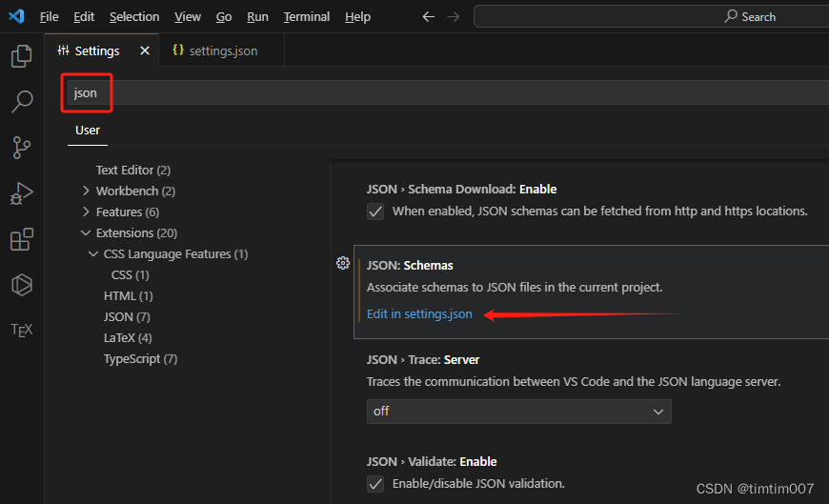Image resolution: width=829 pixels, height=504 pixels.
Task: Select CSS (1) in settings tree
Action: click(130, 275)
